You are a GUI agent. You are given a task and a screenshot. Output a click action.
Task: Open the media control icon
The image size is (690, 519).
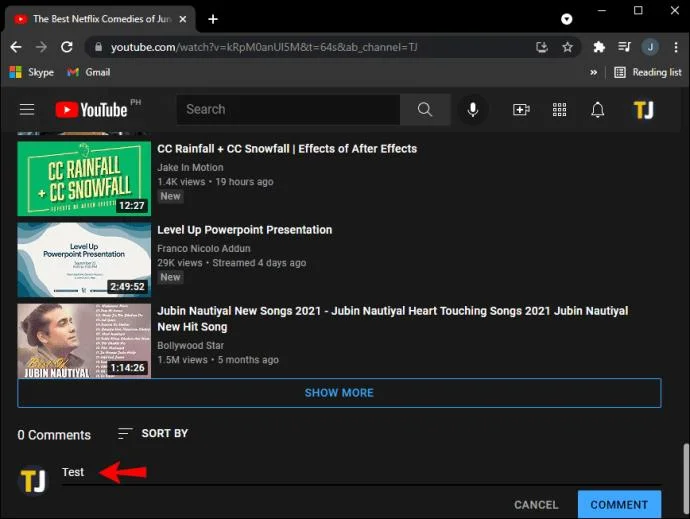coord(624,47)
